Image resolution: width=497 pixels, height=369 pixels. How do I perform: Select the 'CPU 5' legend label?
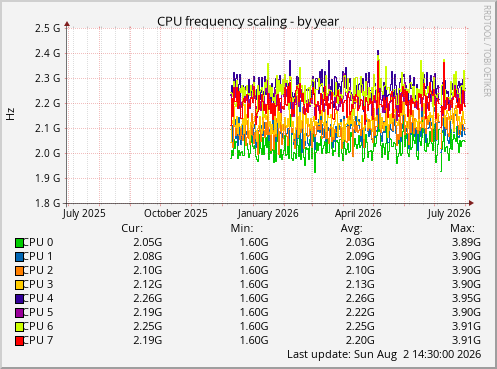(x=38, y=312)
